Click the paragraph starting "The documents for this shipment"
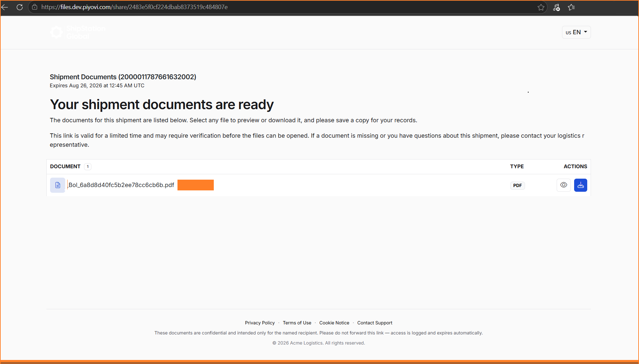Image resolution: width=639 pixels, height=364 pixels. pyautogui.click(x=234, y=120)
